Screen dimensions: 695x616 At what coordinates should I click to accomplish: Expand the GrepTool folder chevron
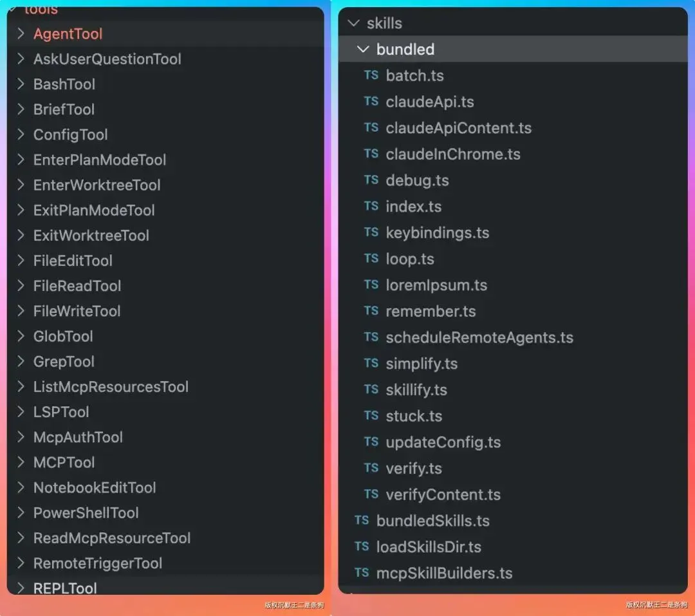[21, 362]
